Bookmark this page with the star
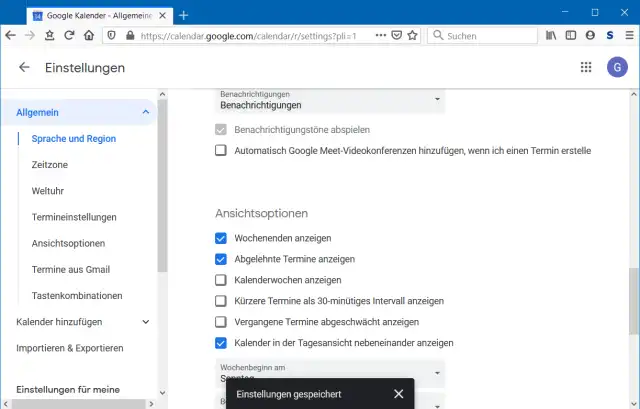The height and width of the screenshot is (409, 640). pos(412,36)
